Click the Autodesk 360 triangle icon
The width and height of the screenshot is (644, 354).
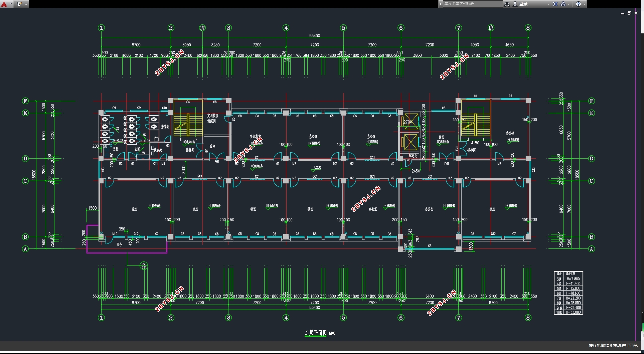pos(563,4)
